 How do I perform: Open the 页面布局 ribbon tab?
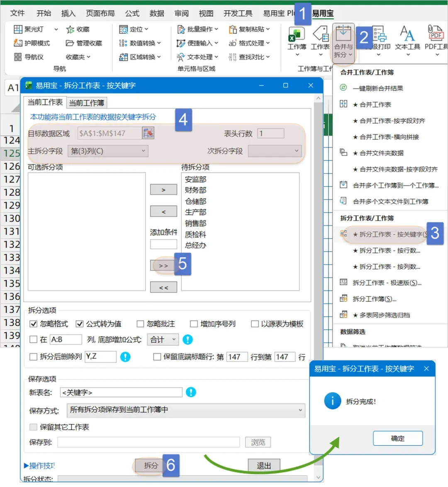pyautogui.click(x=100, y=13)
